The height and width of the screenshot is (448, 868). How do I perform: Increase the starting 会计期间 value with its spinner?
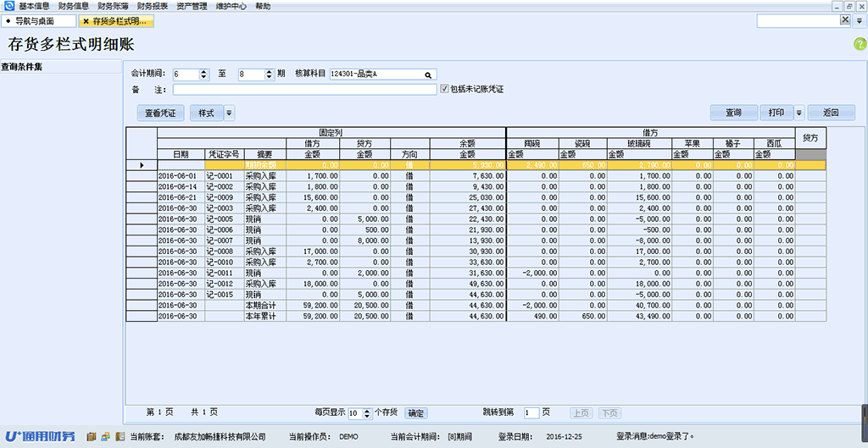[203, 71]
